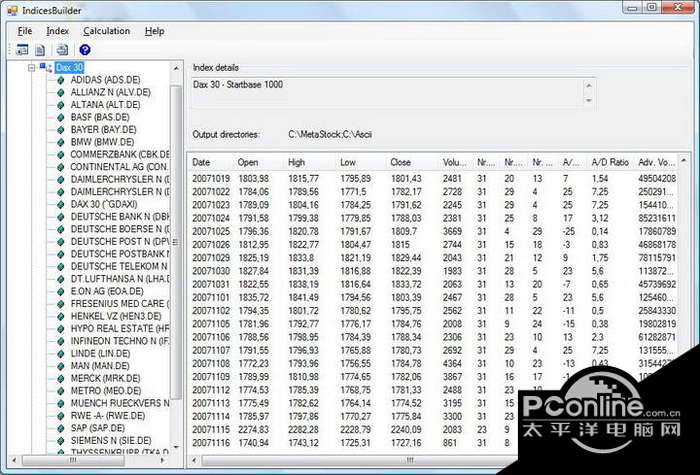Select RWE -A- (RWE.DE) in the tree
700x475 pixels.
(108, 416)
